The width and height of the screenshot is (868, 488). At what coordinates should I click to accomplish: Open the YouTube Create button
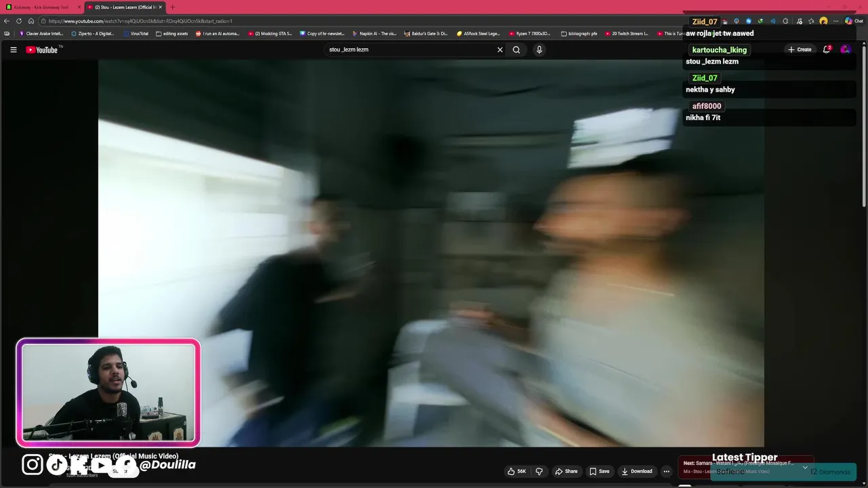pos(800,49)
